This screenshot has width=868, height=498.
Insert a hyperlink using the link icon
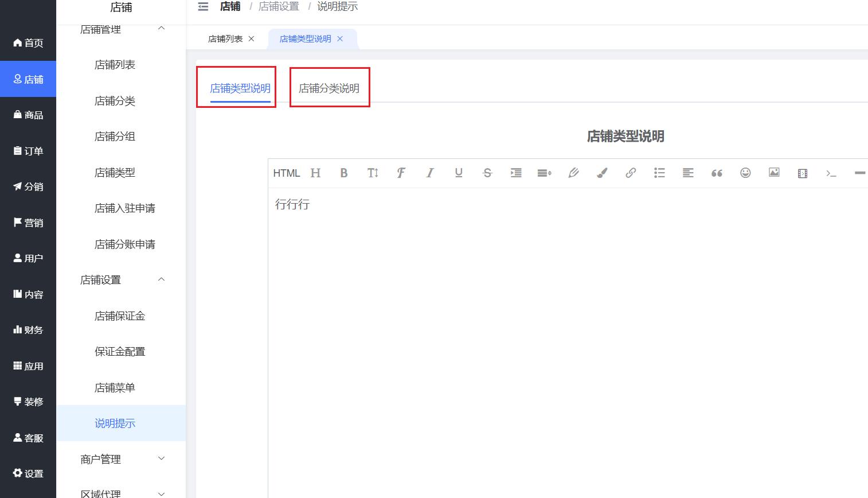pyautogui.click(x=631, y=173)
